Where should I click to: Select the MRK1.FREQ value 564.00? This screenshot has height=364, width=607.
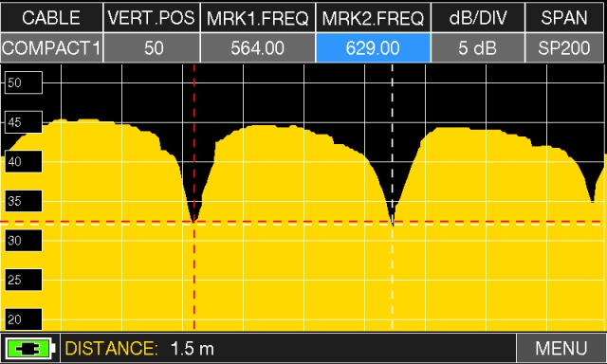point(257,48)
